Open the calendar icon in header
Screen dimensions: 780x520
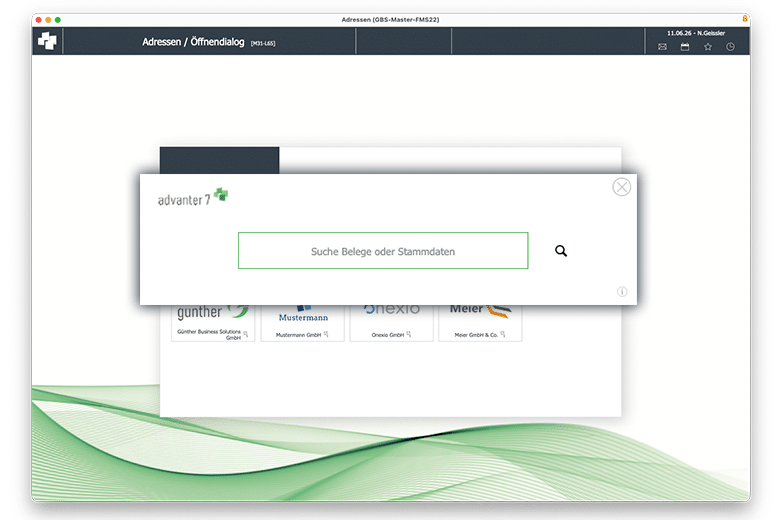pyautogui.click(x=685, y=47)
